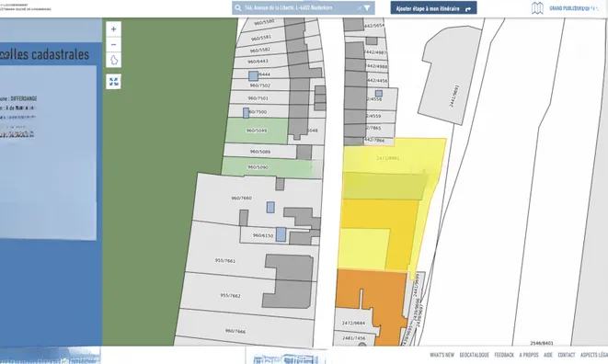Select green parcel 960/5049
Screen dimensions: 608x364
tap(257, 131)
